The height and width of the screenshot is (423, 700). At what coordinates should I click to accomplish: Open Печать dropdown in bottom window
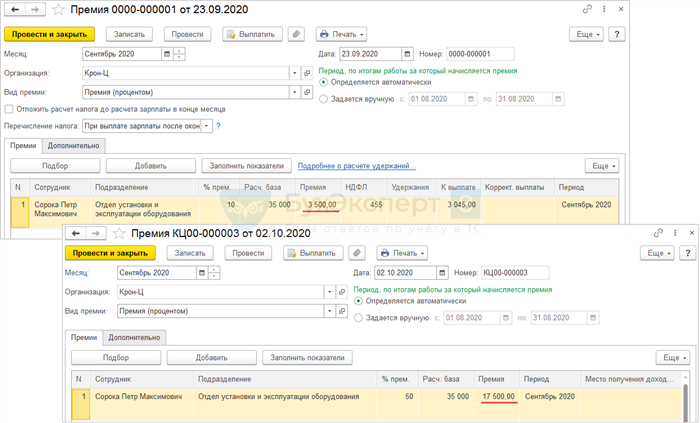[403, 253]
